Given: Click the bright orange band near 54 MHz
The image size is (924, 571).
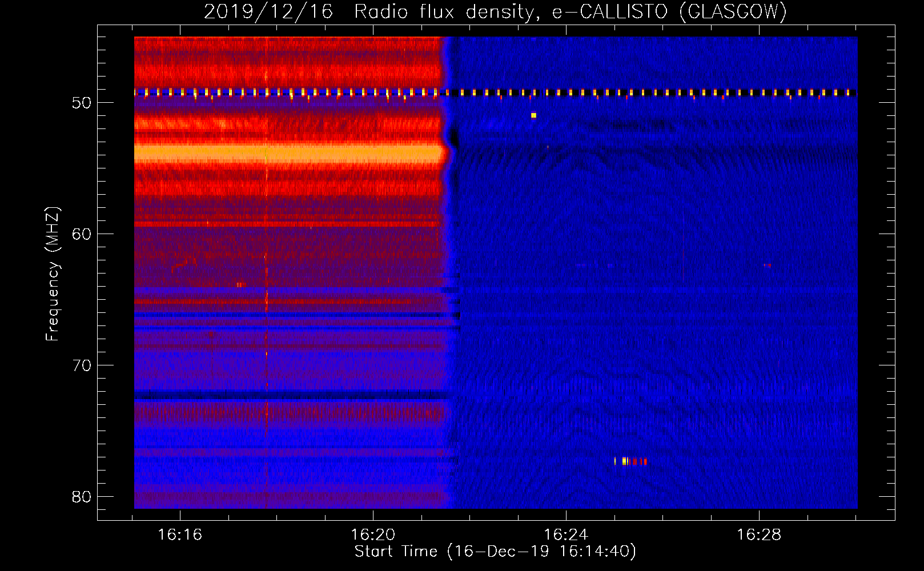Looking at the screenshot, I should [x=289, y=154].
